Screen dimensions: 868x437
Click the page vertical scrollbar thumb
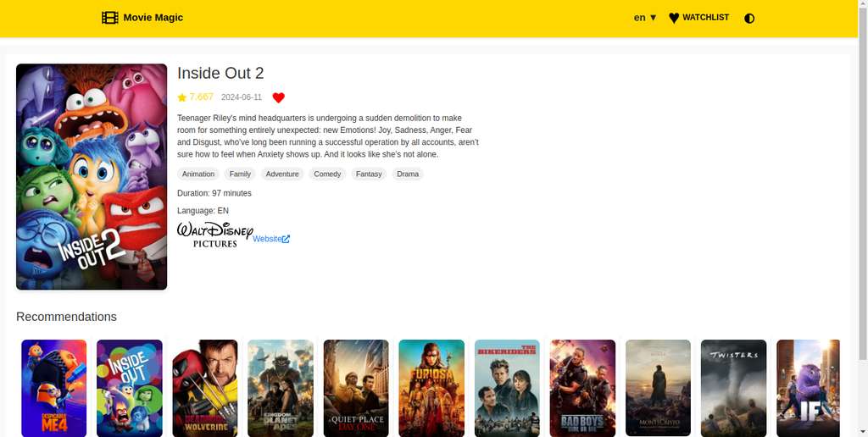pyautogui.click(x=862, y=185)
